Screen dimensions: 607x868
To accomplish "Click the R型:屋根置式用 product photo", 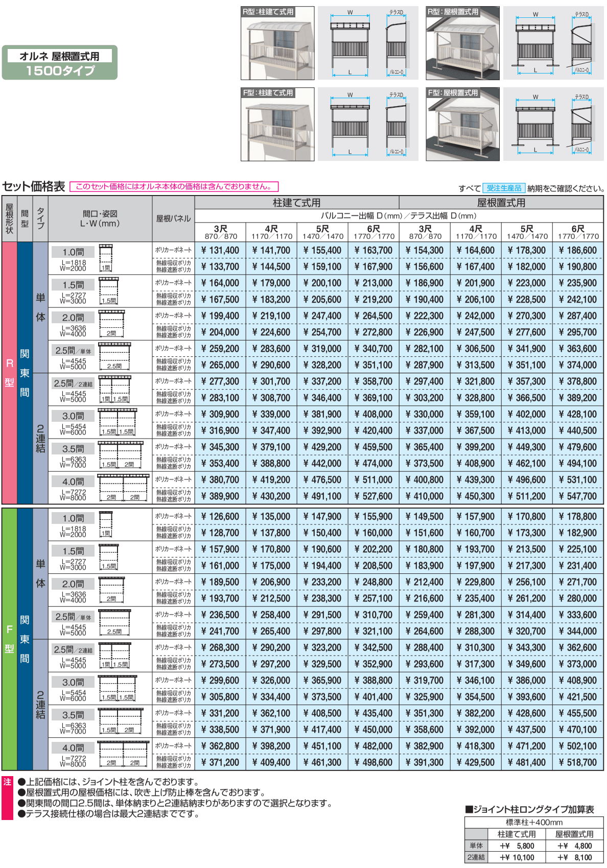I will coord(462,43).
